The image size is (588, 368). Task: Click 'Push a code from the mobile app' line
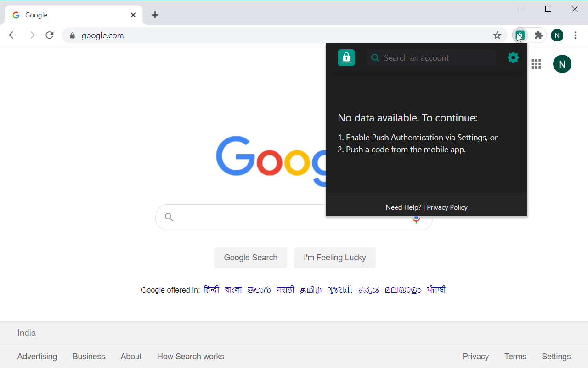[401, 149]
